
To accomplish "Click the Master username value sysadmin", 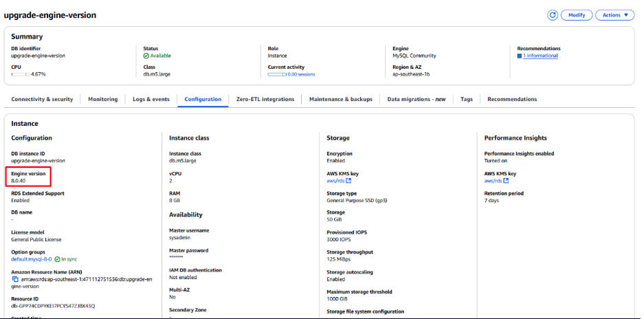I will pos(179,238).
